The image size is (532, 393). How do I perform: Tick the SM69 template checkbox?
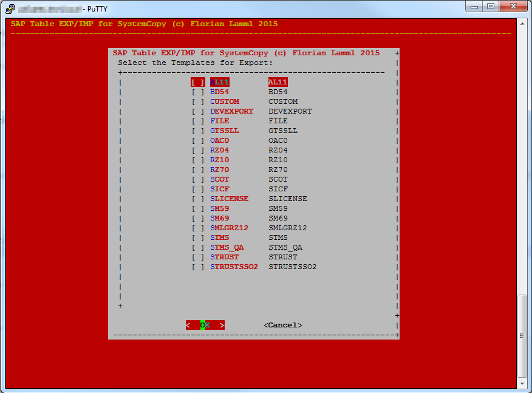(x=198, y=218)
